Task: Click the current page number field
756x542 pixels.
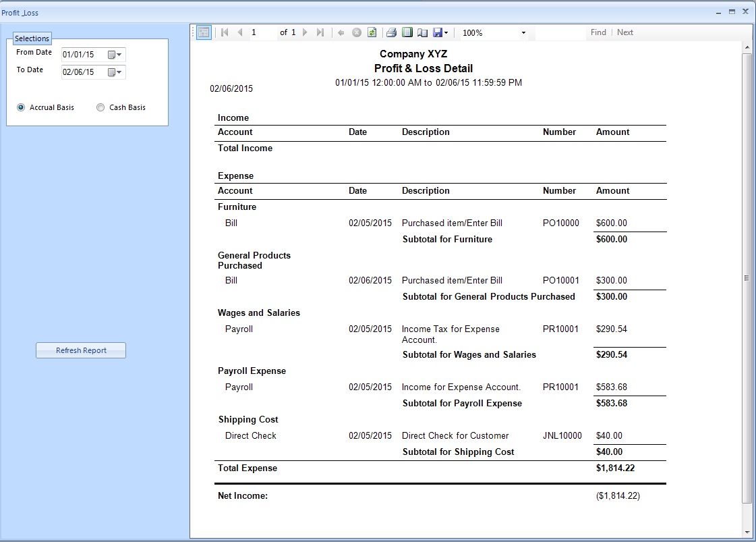Action: tap(262, 32)
